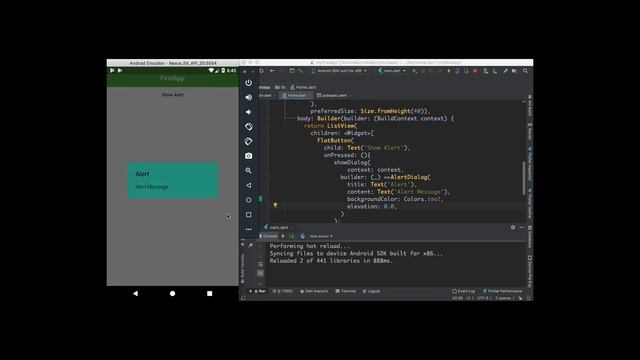Hide the Run panel with minimize icon
The width and height of the screenshot is (640, 360).
[522, 227]
